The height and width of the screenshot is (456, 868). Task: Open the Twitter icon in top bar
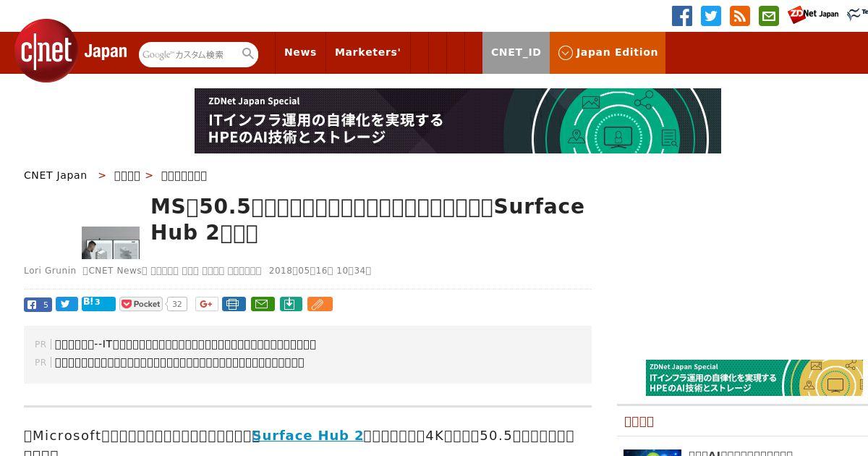coord(711,16)
